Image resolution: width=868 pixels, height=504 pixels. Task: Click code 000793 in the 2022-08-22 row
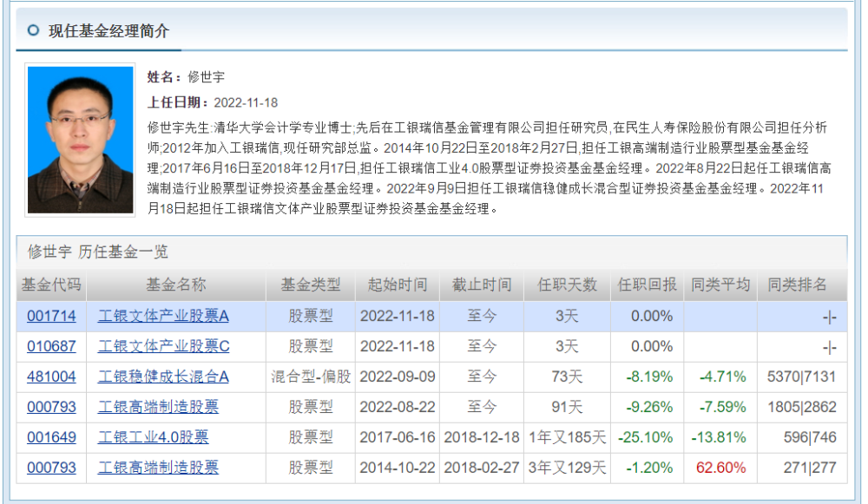pos(51,407)
